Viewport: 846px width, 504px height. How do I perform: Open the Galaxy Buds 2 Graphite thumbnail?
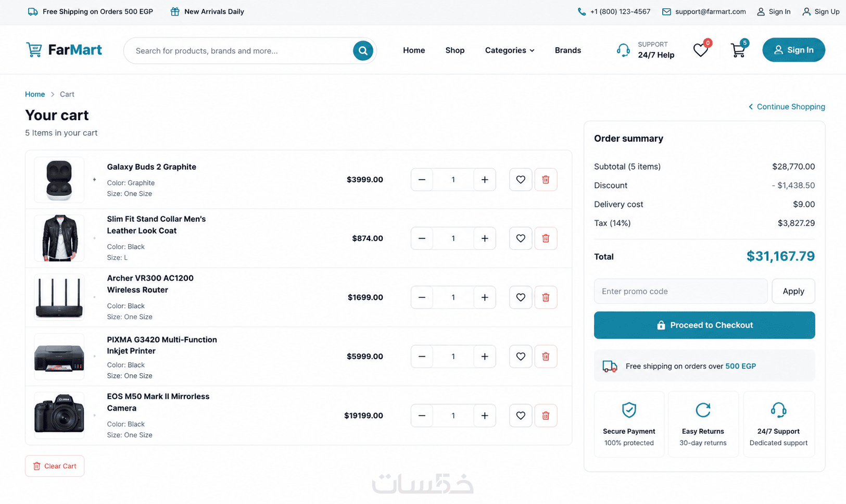coord(59,180)
